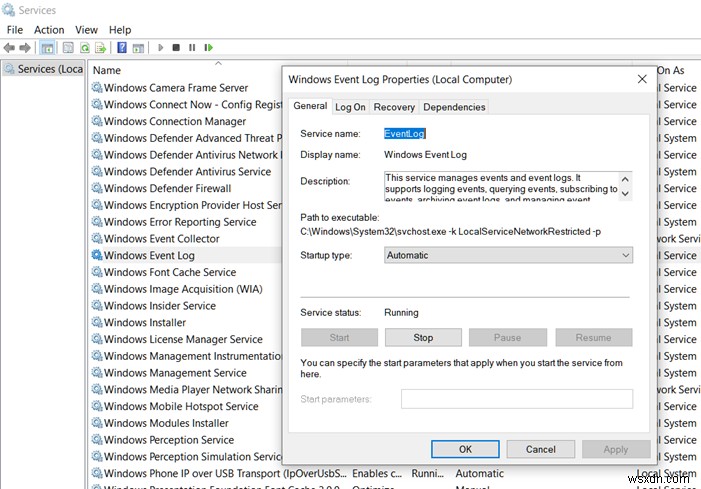
Task: Select Windows Defender Advanced Threat Protection row
Action: pos(186,138)
